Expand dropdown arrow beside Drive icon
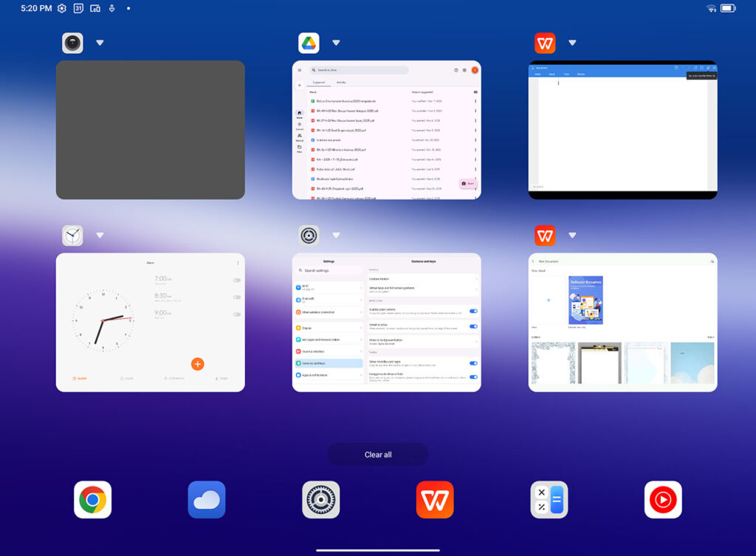Screen dimensions: 756x556 336,43
